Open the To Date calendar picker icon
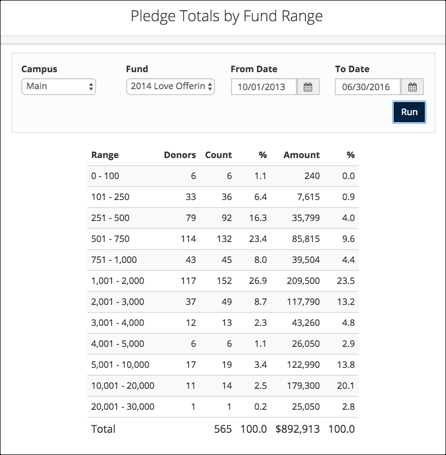 click(x=412, y=87)
